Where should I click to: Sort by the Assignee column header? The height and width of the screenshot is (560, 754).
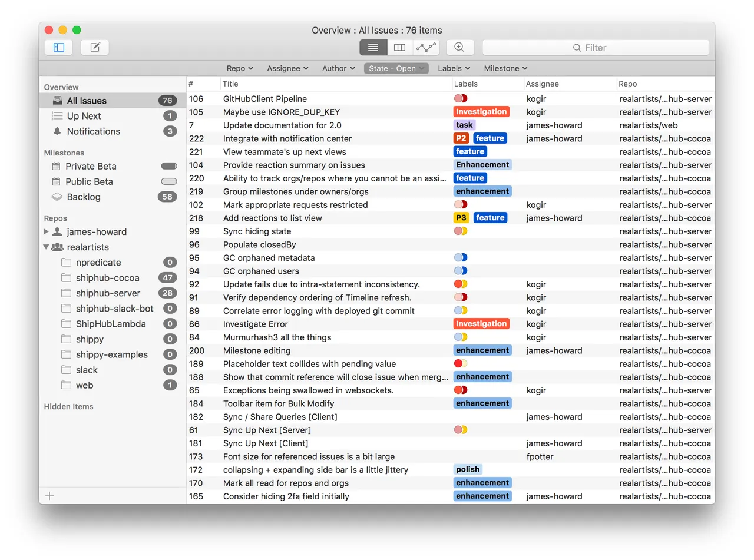click(x=570, y=84)
